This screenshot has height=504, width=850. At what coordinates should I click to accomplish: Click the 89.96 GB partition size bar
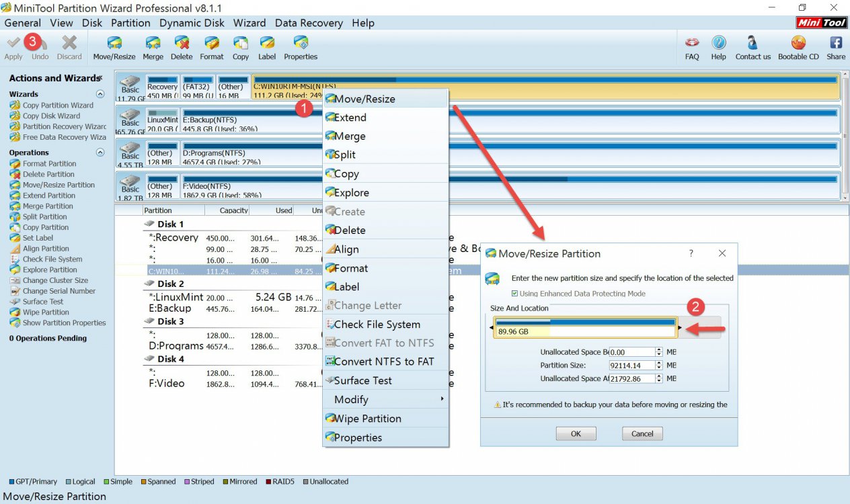pos(585,327)
